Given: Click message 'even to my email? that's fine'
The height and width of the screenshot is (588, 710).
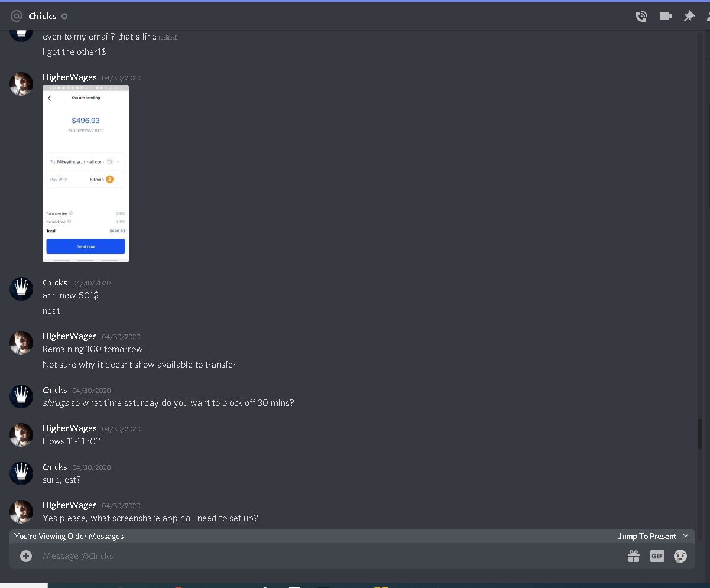Looking at the screenshot, I should click(x=99, y=37).
